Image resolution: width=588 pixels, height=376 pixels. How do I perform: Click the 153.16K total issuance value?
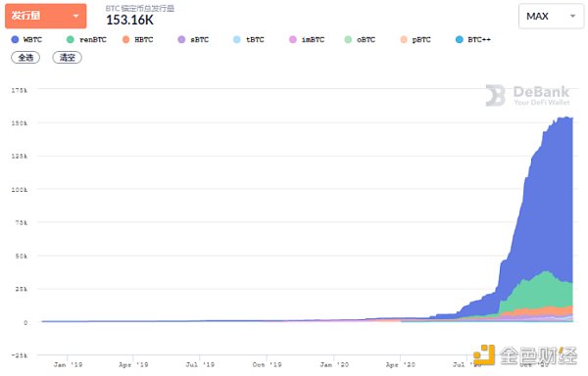click(129, 20)
